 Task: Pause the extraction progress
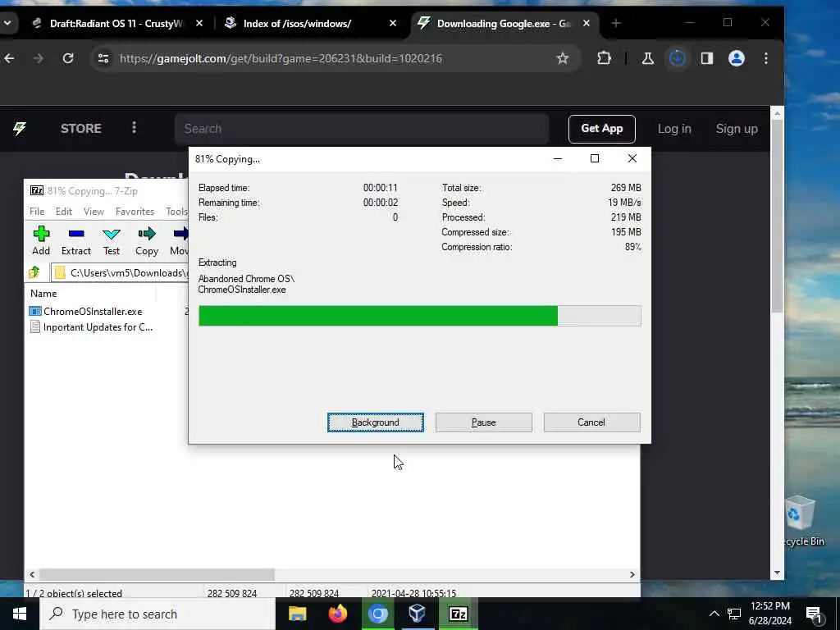pos(483,422)
